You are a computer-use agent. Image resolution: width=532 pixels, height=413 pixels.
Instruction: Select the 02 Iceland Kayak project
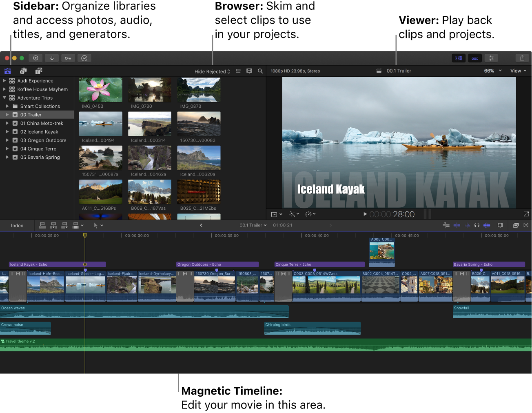[40, 131]
